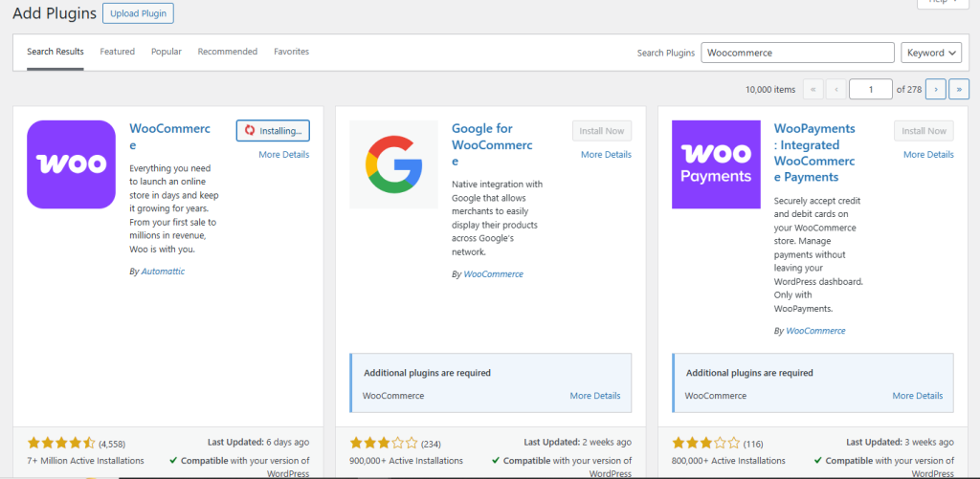
Task: Click the 'Last Updated: 6 days ago' text
Action: [258, 442]
